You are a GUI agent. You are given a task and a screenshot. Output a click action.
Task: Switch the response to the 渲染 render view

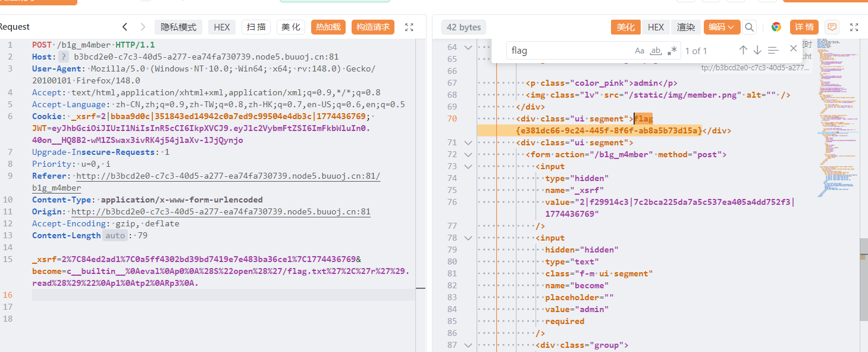686,27
